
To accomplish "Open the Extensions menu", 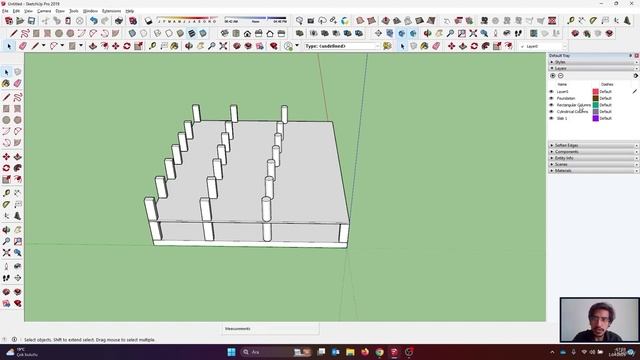I will pyautogui.click(x=111, y=11).
